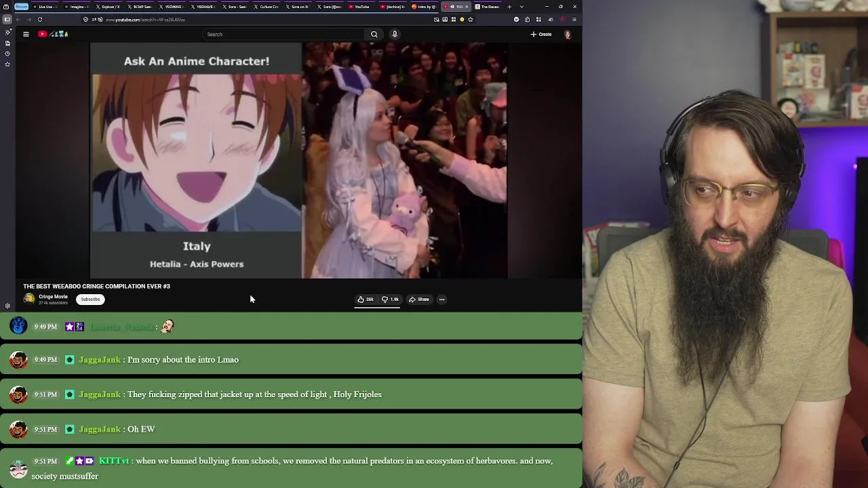The image size is (868, 488).
Task: Switch to the Explore / X tab
Action: [108, 7]
